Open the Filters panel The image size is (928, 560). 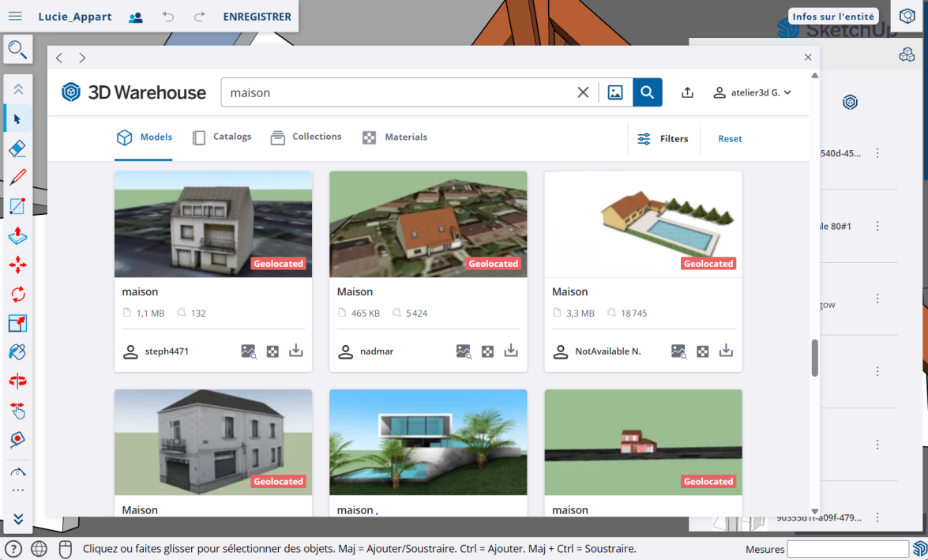[x=663, y=139]
